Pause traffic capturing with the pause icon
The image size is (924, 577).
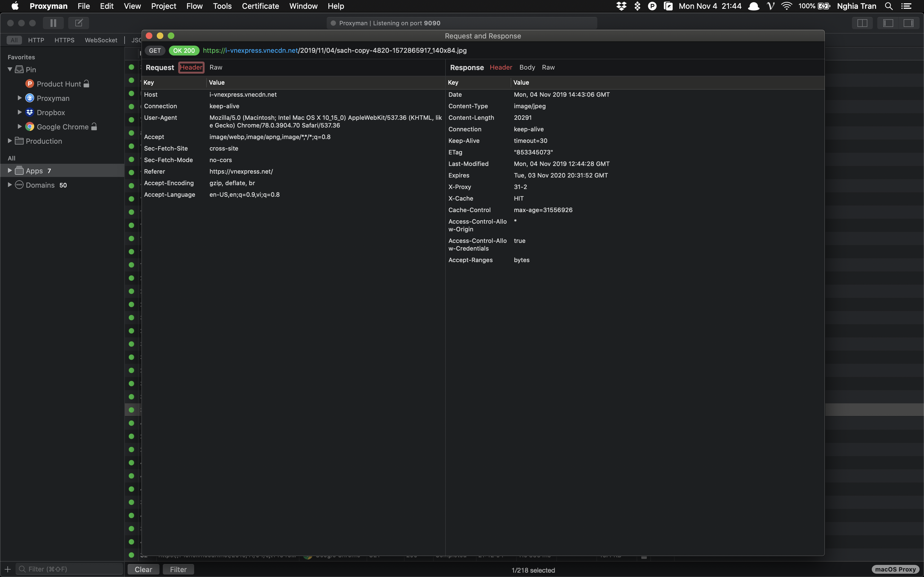pos(53,23)
